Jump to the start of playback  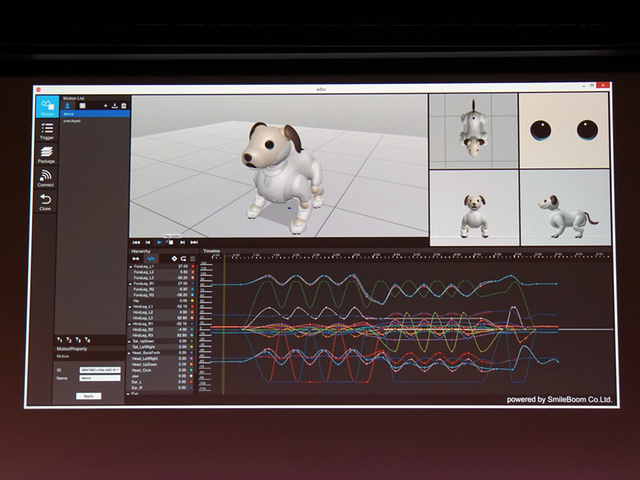click(x=136, y=242)
